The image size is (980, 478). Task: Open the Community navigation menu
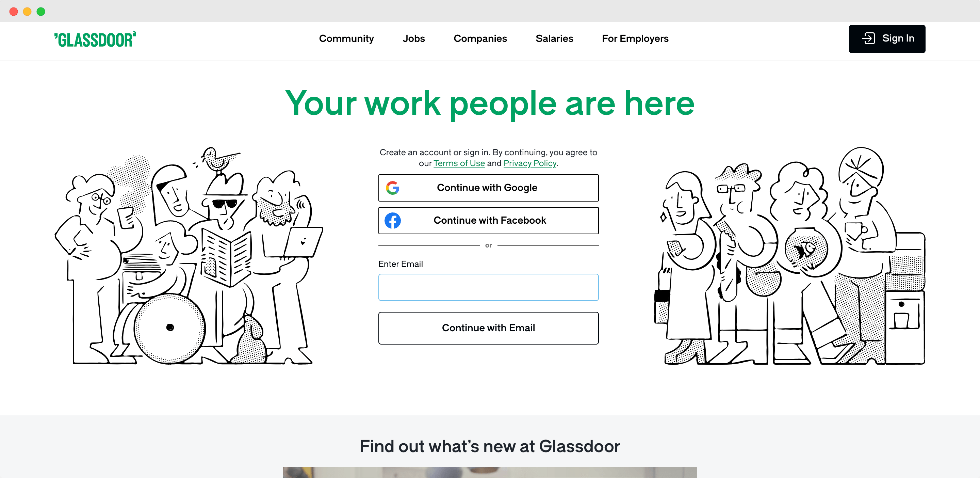click(x=346, y=39)
